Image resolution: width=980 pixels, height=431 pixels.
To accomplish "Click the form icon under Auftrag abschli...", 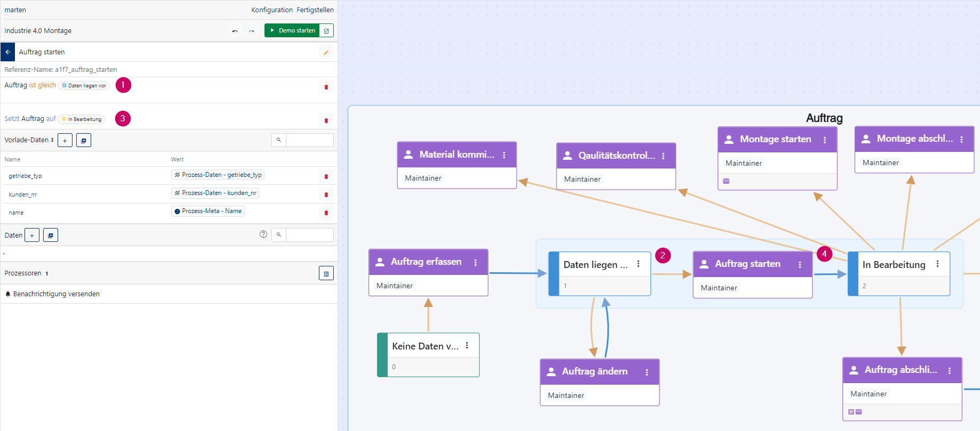I will coord(852,412).
